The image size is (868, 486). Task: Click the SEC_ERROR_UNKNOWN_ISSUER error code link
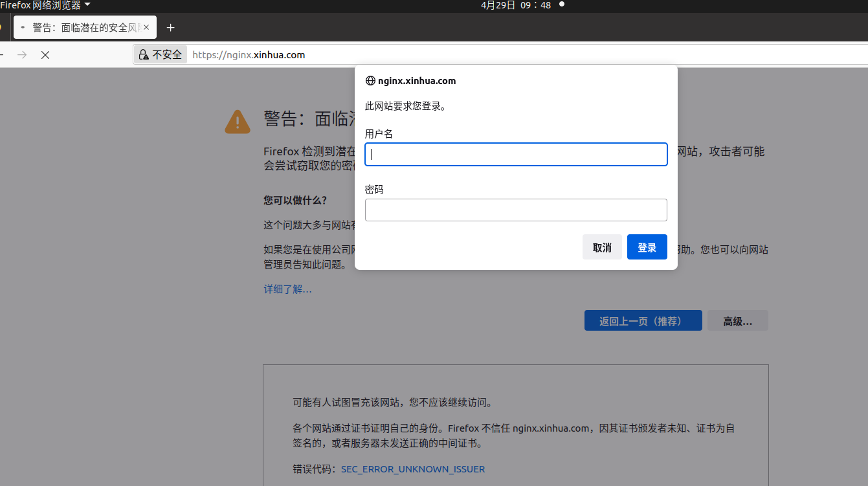pos(413,469)
